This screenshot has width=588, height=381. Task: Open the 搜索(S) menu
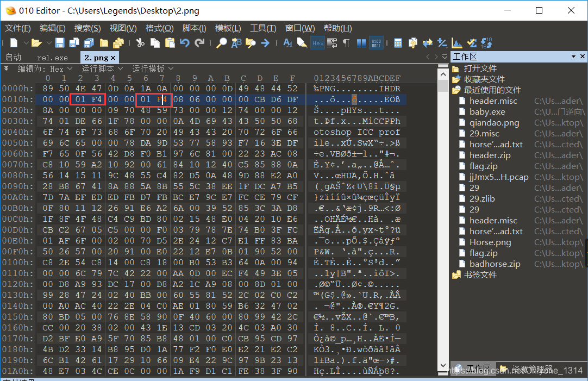(87, 28)
